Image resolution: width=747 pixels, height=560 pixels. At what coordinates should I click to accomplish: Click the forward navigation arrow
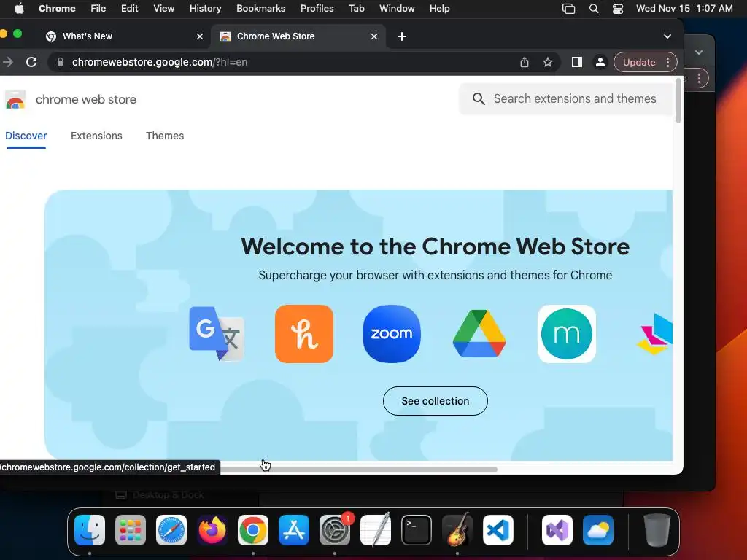(x=8, y=62)
